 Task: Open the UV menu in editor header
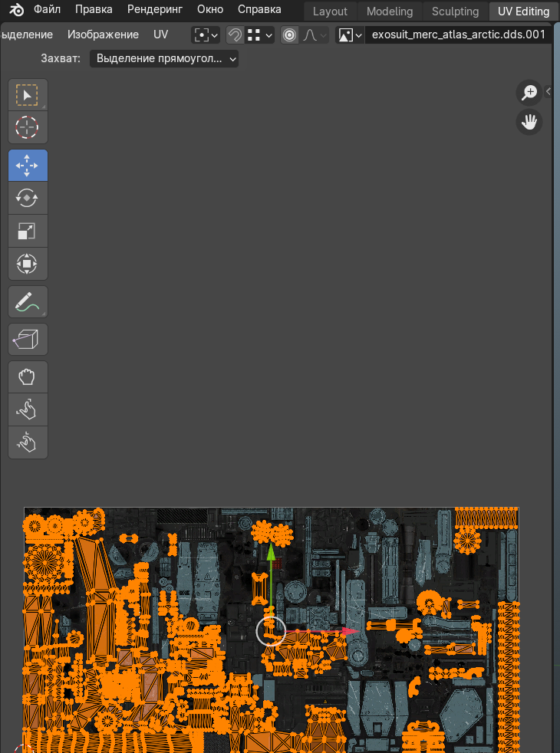point(160,35)
